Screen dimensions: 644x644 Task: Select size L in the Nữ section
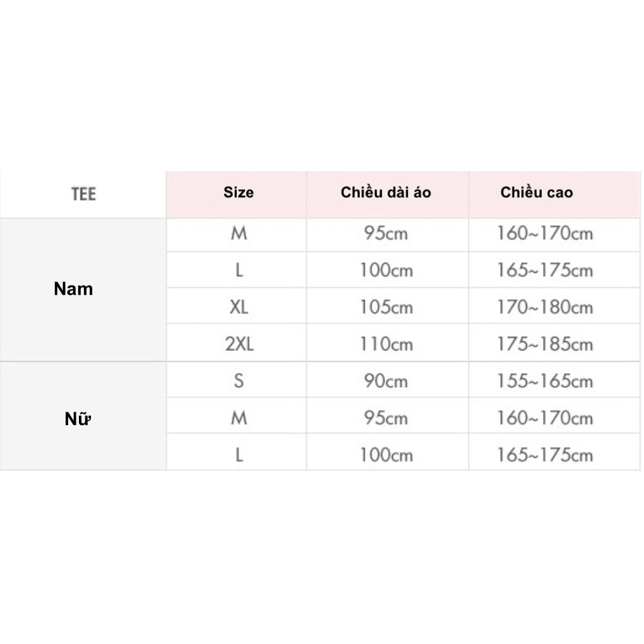tap(239, 455)
